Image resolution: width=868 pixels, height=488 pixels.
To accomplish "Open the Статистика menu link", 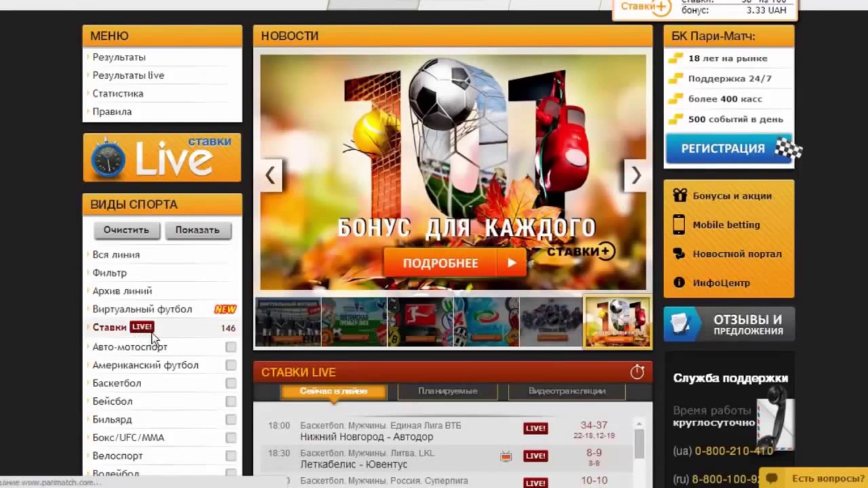I will [x=118, y=94].
